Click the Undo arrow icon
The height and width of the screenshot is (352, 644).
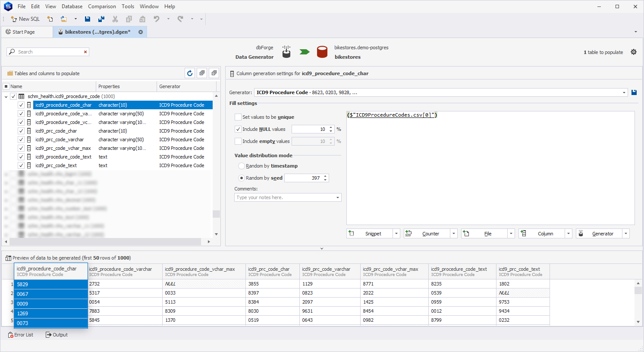coord(157,19)
